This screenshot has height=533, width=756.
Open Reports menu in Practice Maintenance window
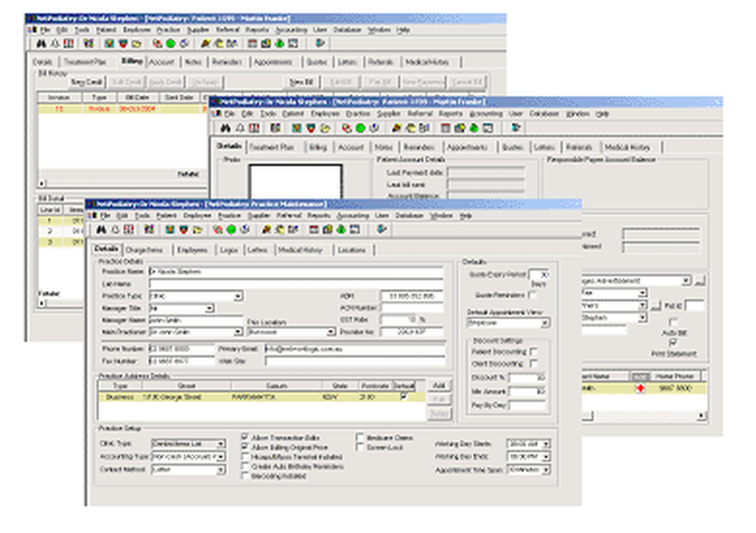click(319, 215)
